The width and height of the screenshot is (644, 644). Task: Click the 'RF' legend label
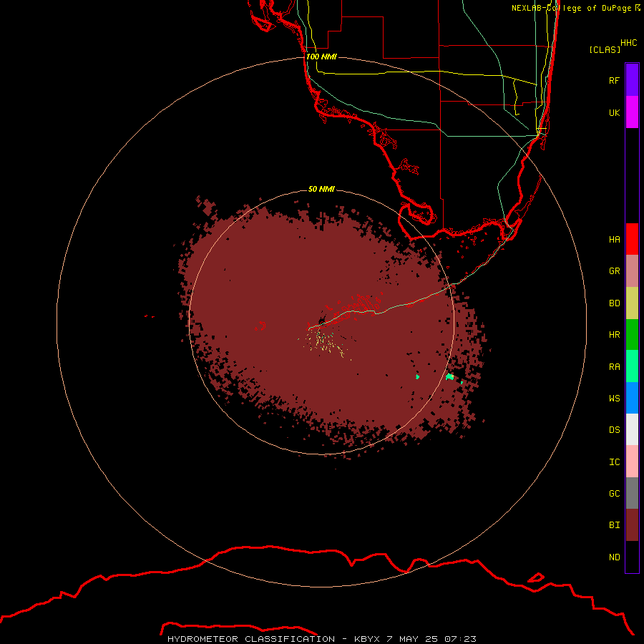pos(614,80)
